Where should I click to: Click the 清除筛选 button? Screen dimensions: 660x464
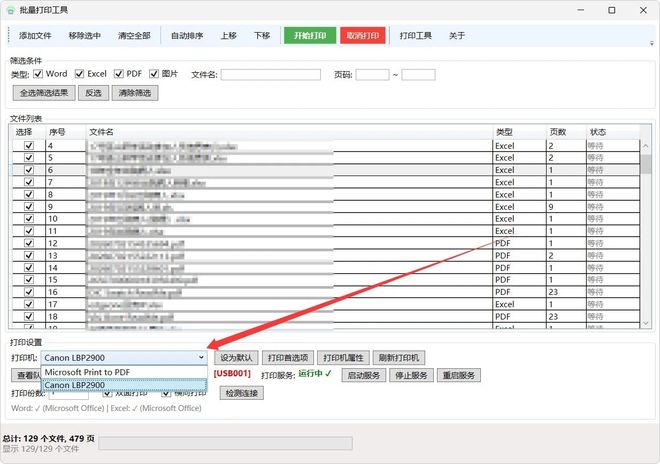click(135, 93)
